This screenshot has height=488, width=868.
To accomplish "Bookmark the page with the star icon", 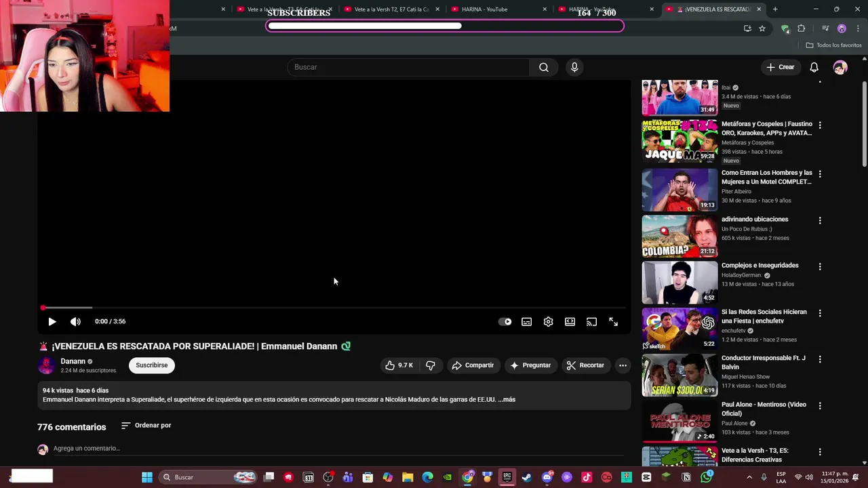I will point(762,28).
